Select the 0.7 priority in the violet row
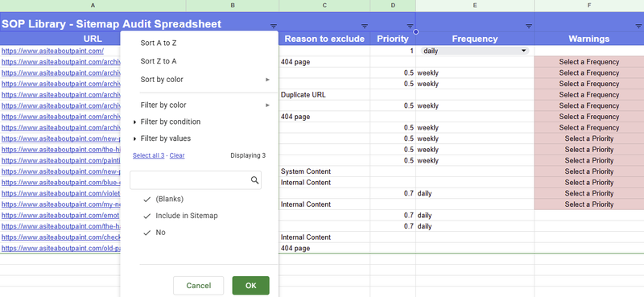The width and height of the screenshot is (644, 297). (x=393, y=193)
